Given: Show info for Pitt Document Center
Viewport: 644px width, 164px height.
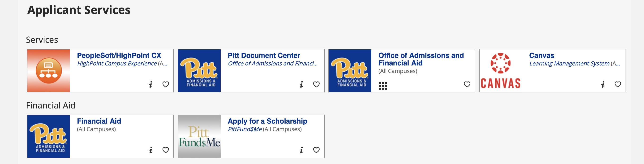Looking at the screenshot, I should pyautogui.click(x=301, y=85).
